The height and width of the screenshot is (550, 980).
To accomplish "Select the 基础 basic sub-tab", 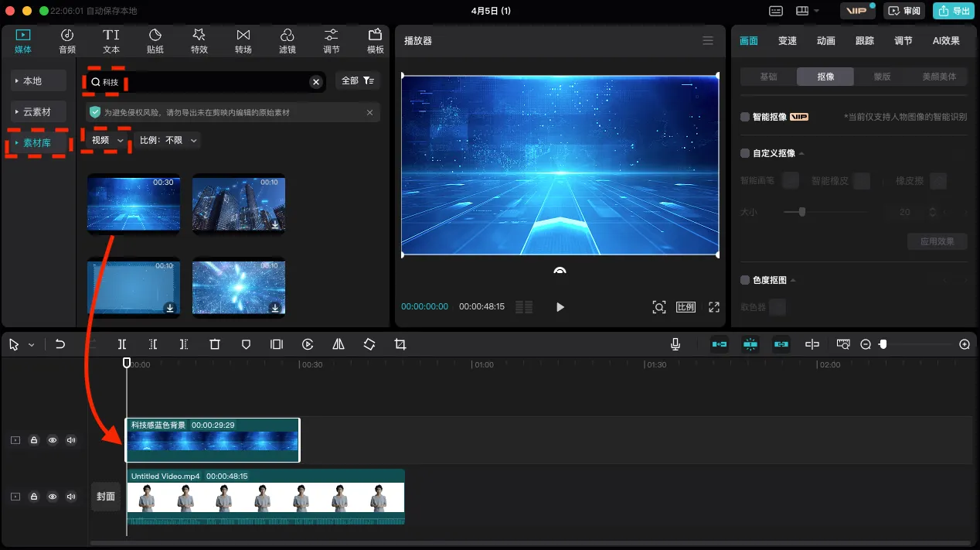I will coord(768,77).
